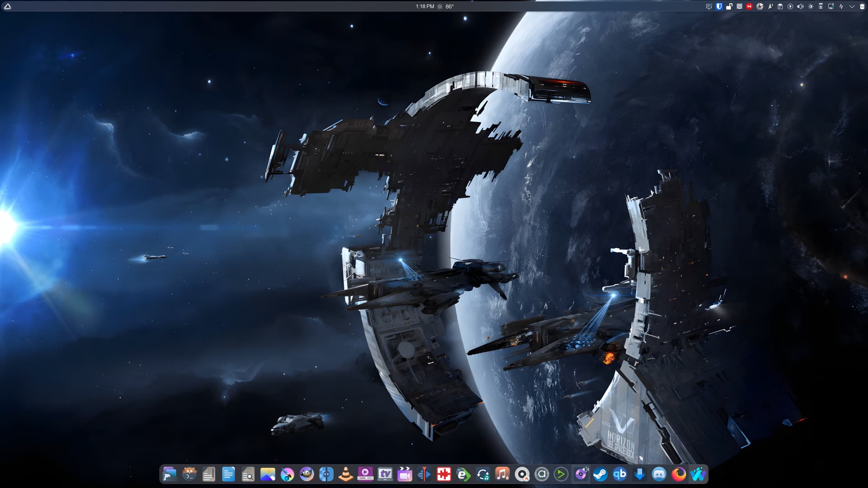This screenshot has height=488, width=868.
Task: Open application launcher in top-left corner
Action: [x=7, y=6]
